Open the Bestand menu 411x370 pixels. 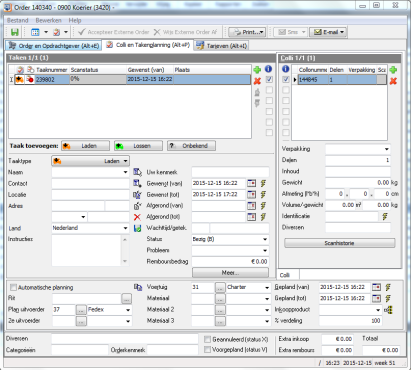click(x=18, y=20)
